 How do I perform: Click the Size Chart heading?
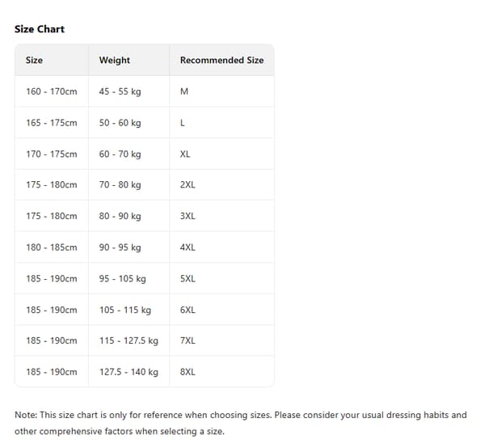40,29
